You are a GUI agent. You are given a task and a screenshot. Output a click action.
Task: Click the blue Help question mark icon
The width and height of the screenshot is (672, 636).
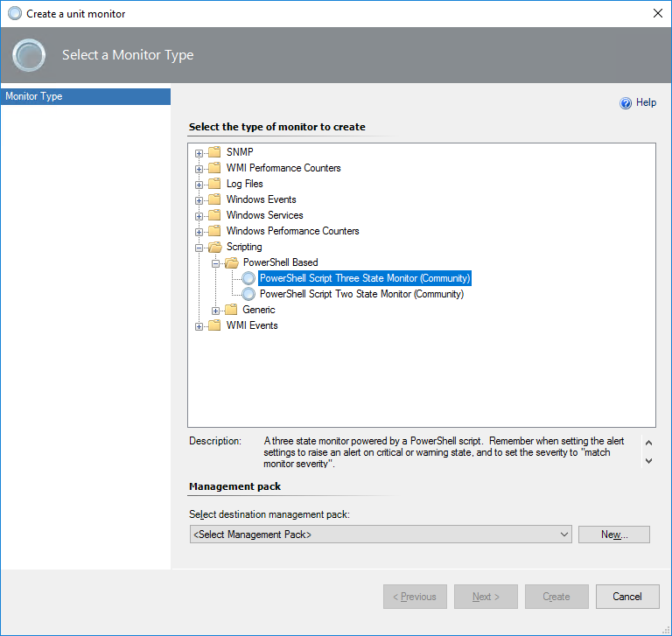coord(626,103)
